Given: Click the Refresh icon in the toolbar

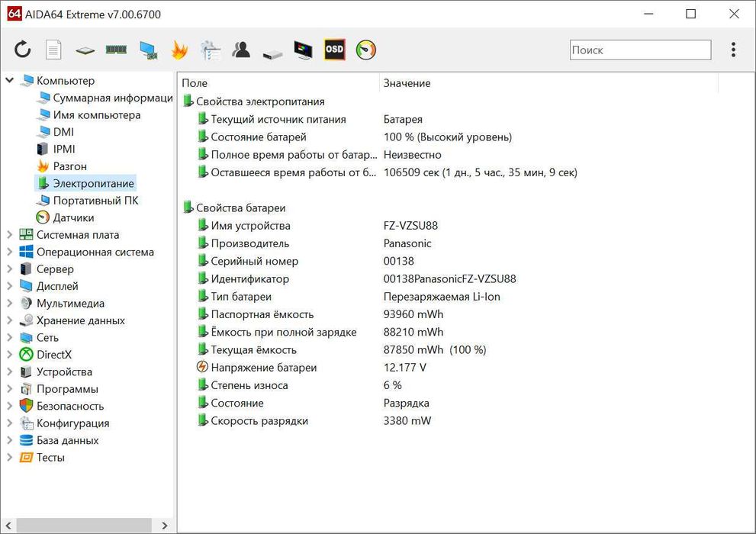Looking at the screenshot, I should (x=23, y=50).
